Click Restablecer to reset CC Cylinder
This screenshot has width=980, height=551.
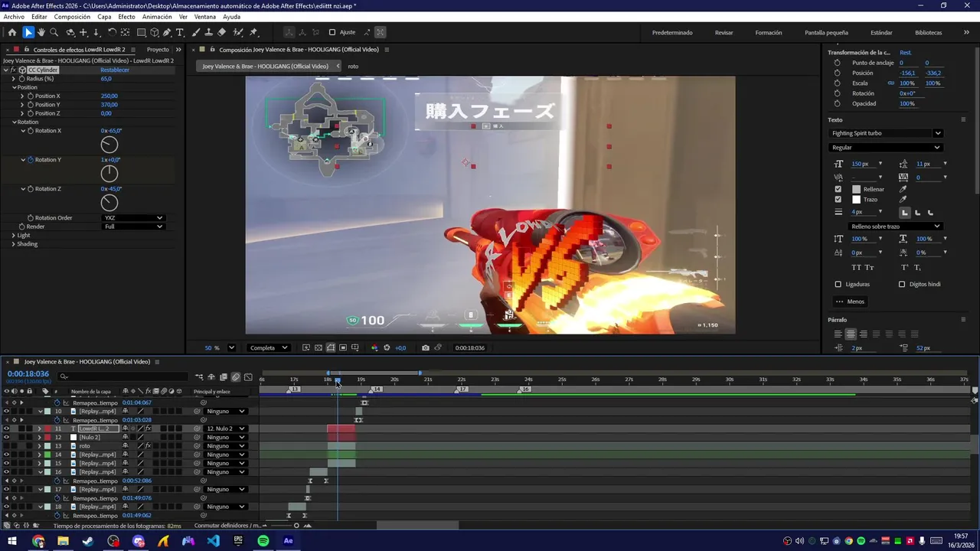(115, 70)
